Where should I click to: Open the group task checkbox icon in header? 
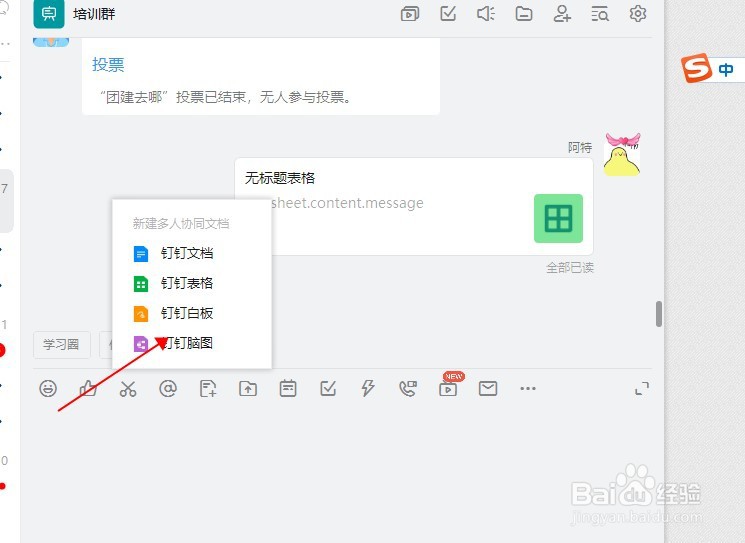pos(448,13)
